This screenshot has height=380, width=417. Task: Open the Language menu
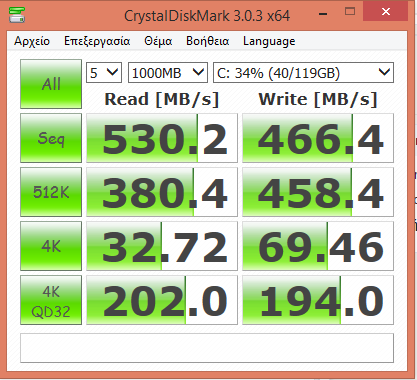269,41
